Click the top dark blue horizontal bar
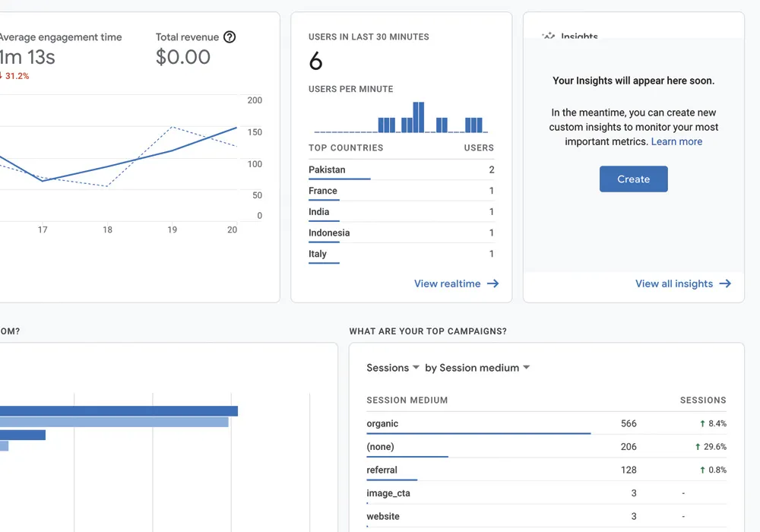This screenshot has height=532, width=760. click(x=119, y=411)
